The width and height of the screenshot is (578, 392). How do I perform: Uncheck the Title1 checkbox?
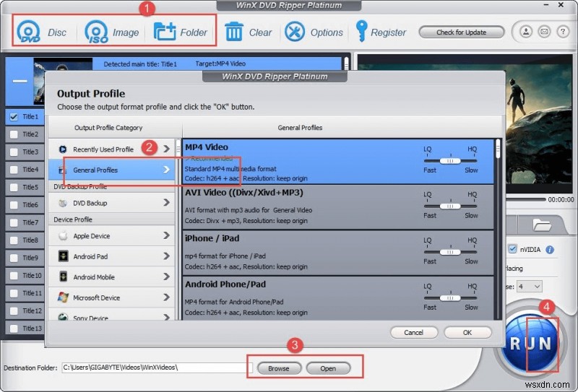coord(14,117)
